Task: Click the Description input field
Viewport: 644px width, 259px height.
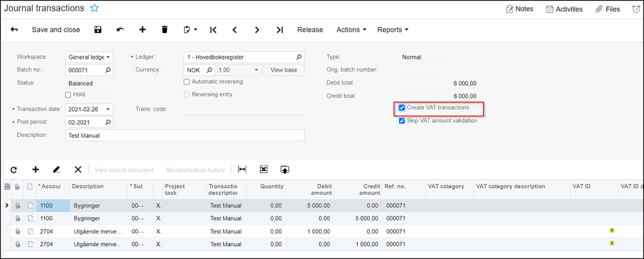Action: [184, 136]
